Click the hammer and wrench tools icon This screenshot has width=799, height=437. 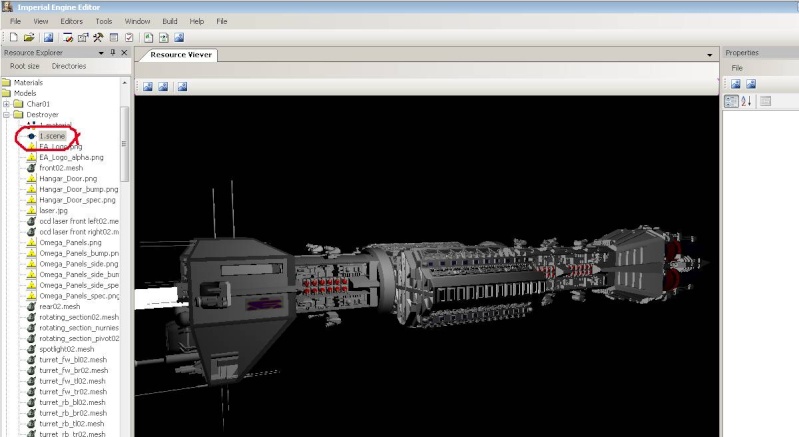(x=98, y=37)
